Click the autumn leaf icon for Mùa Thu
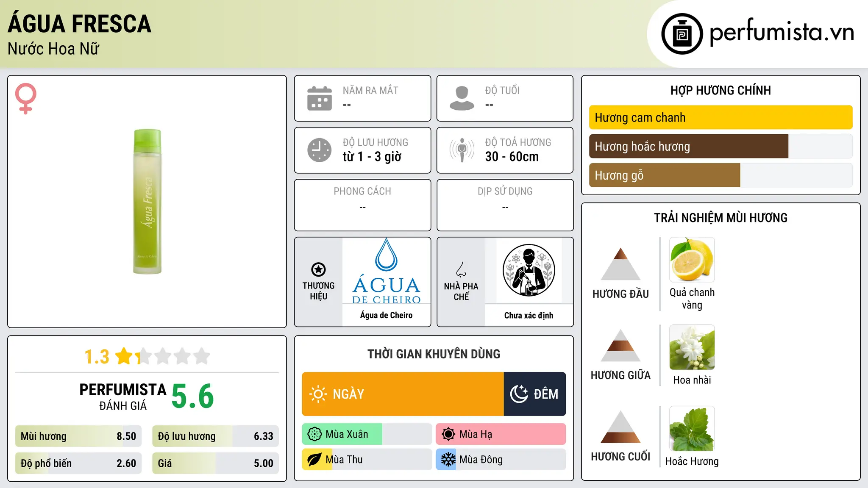 point(314,460)
